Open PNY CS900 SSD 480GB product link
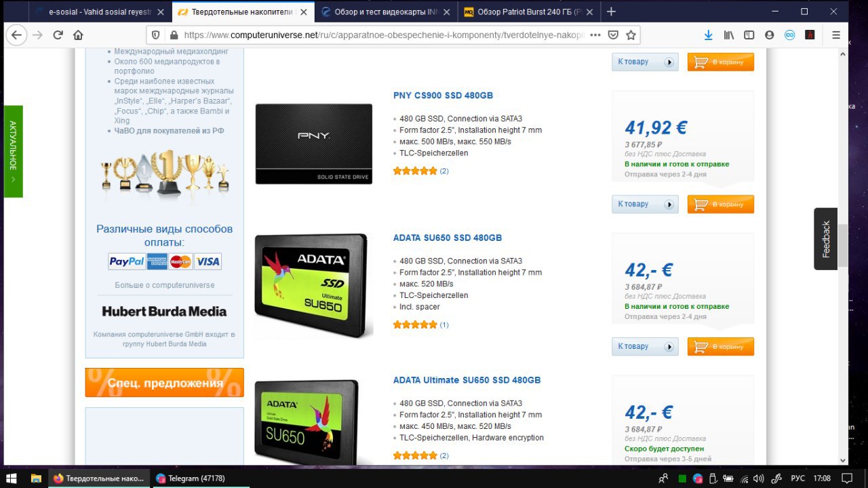868x488 pixels. click(443, 96)
